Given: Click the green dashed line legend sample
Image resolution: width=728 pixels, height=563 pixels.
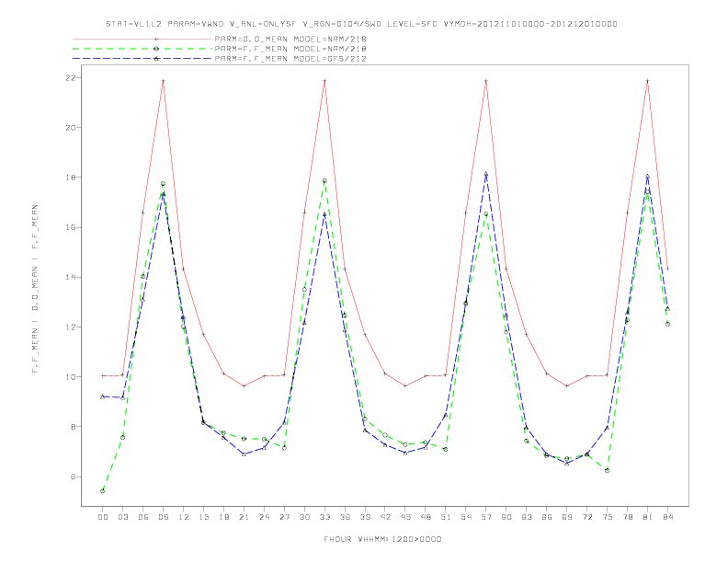Looking at the screenshot, I should coord(142,49).
